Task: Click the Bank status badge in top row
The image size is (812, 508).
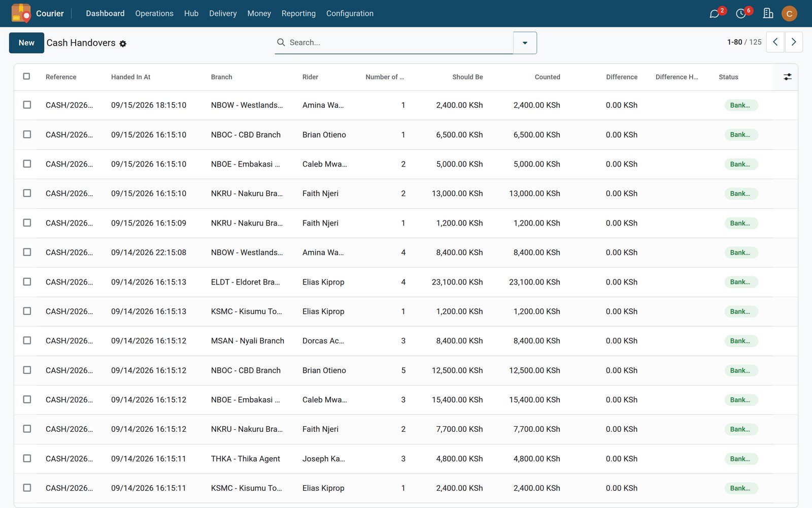Action: pyautogui.click(x=740, y=105)
